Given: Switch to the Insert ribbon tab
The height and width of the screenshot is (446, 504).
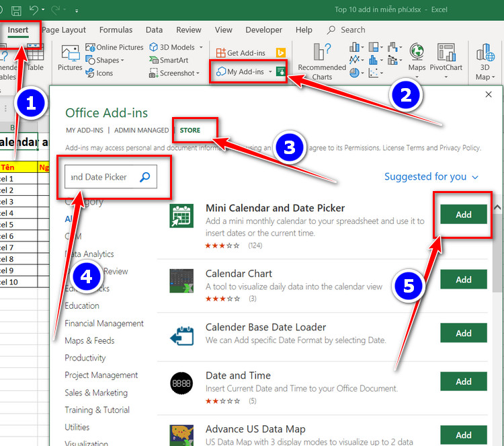Looking at the screenshot, I should [18, 30].
